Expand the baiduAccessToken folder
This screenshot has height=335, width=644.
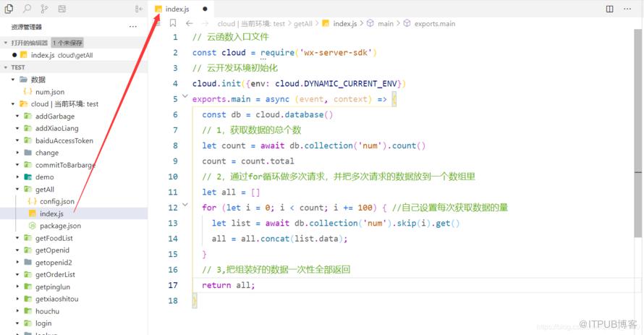tap(17, 140)
